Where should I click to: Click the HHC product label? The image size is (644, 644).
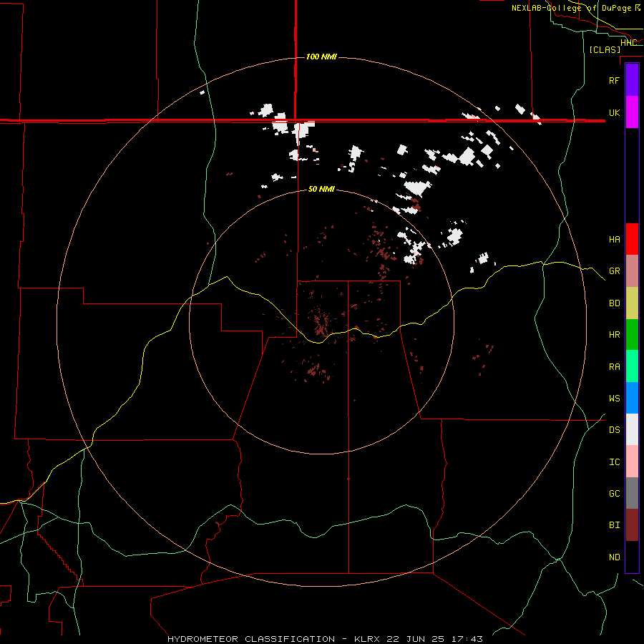(x=628, y=43)
